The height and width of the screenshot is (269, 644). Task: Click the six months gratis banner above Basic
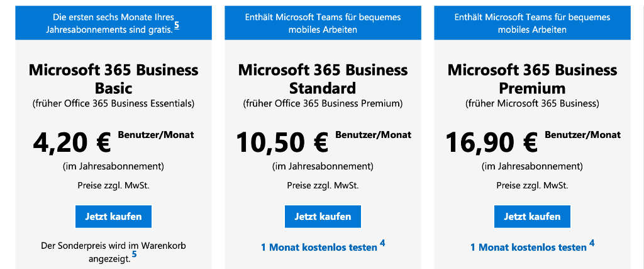(x=113, y=23)
